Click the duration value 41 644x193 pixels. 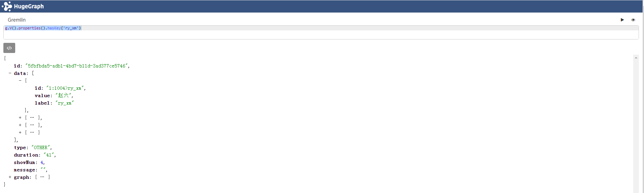click(x=49, y=155)
